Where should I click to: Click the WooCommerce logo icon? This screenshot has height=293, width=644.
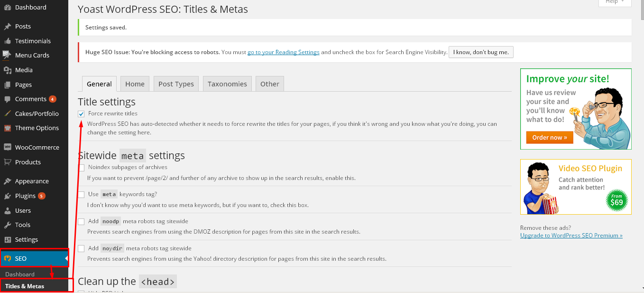click(7, 148)
